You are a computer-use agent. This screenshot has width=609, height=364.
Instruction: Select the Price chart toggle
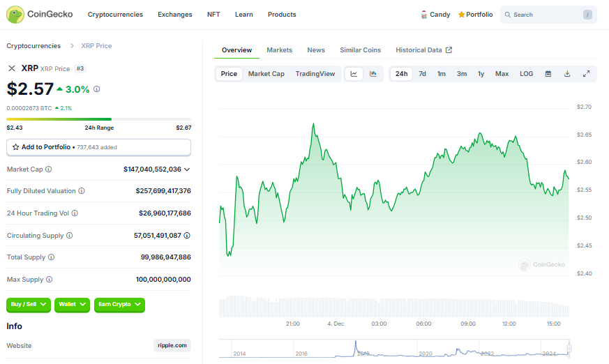click(x=229, y=74)
